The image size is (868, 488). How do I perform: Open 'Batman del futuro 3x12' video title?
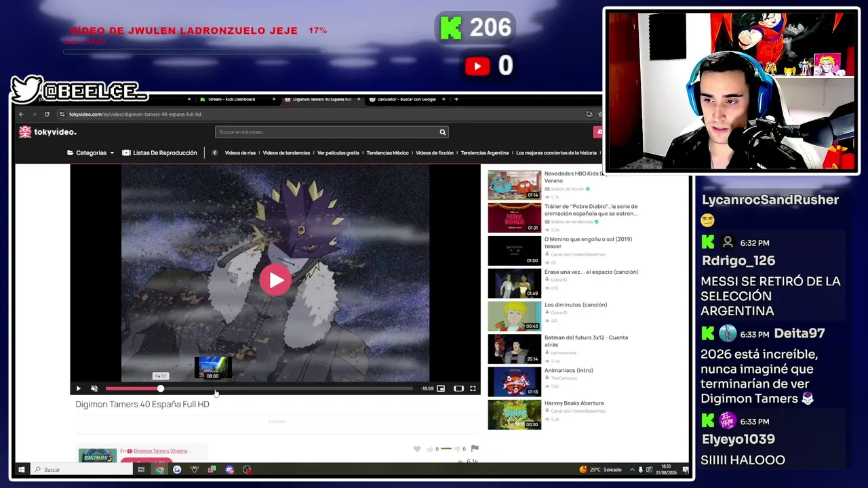pos(586,341)
